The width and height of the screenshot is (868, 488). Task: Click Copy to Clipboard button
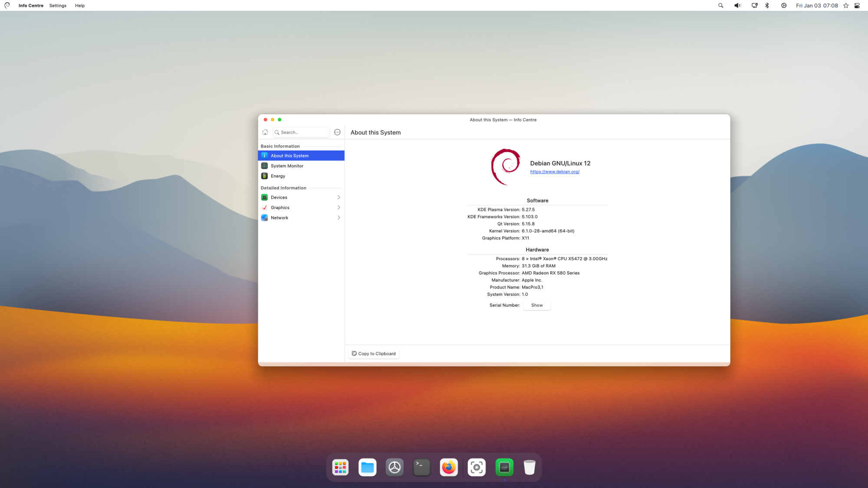[x=374, y=354]
